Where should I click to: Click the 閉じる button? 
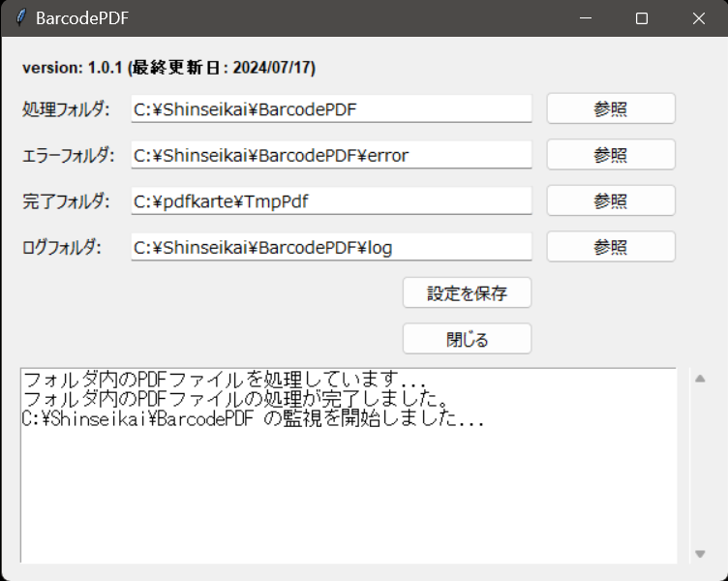pyautogui.click(x=467, y=339)
